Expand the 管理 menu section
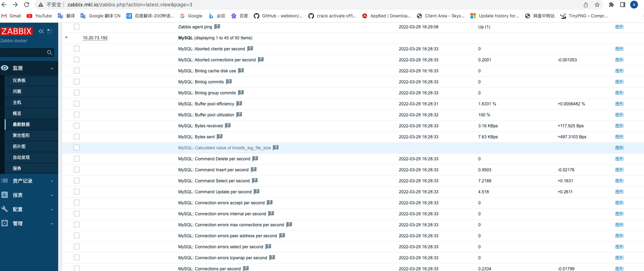The width and height of the screenshot is (644, 271). click(52, 223)
